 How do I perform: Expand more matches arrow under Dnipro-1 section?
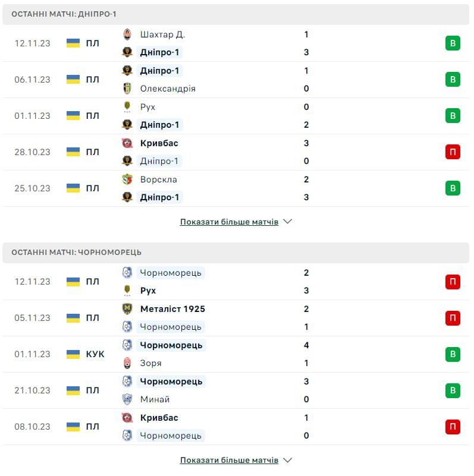pyautogui.click(x=288, y=222)
